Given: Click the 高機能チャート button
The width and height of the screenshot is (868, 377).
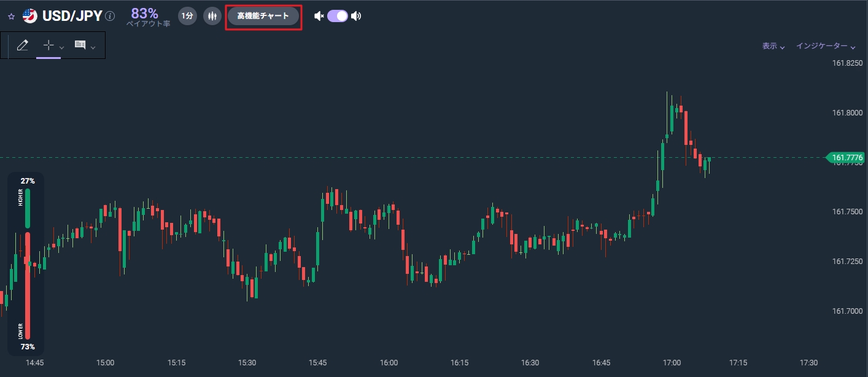Looking at the screenshot, I should tap(263, 16).
